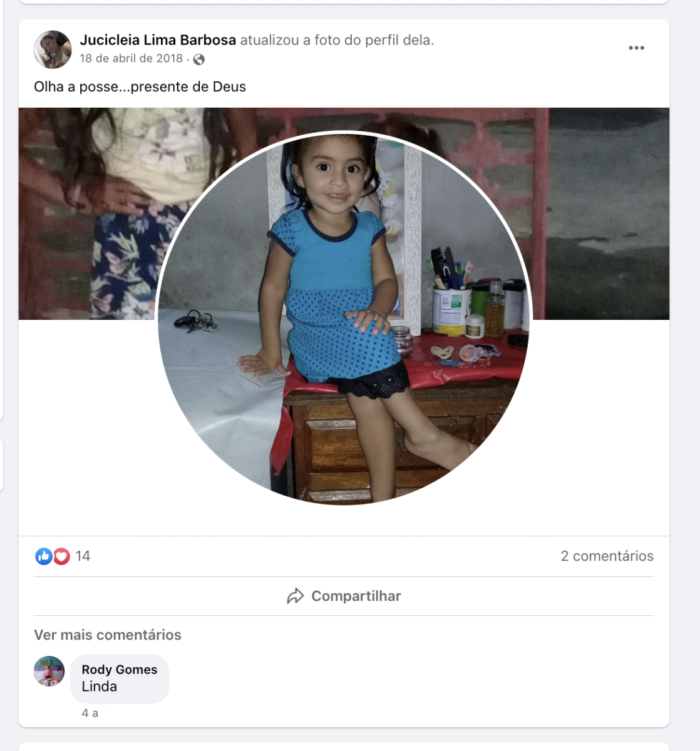Image resolution: width=700 pixels, height=751 pixels.
Task: Click the Compartilhar button
Action: [344, 596]
